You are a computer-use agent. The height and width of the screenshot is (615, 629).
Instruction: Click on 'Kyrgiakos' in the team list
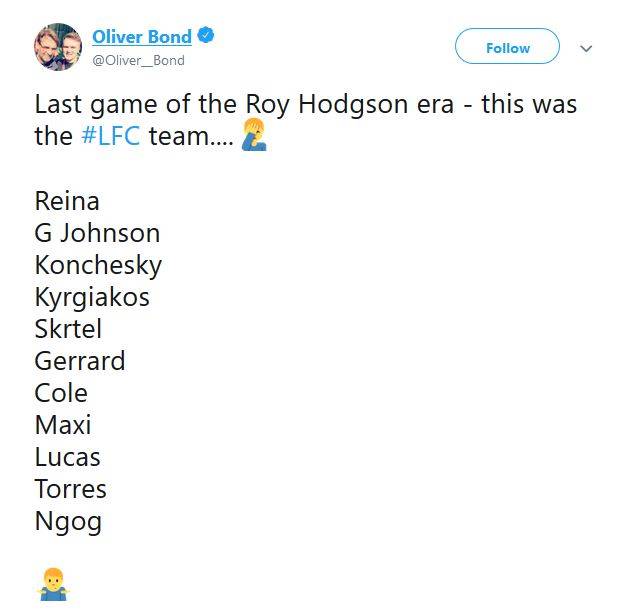(x=92, y=297)
